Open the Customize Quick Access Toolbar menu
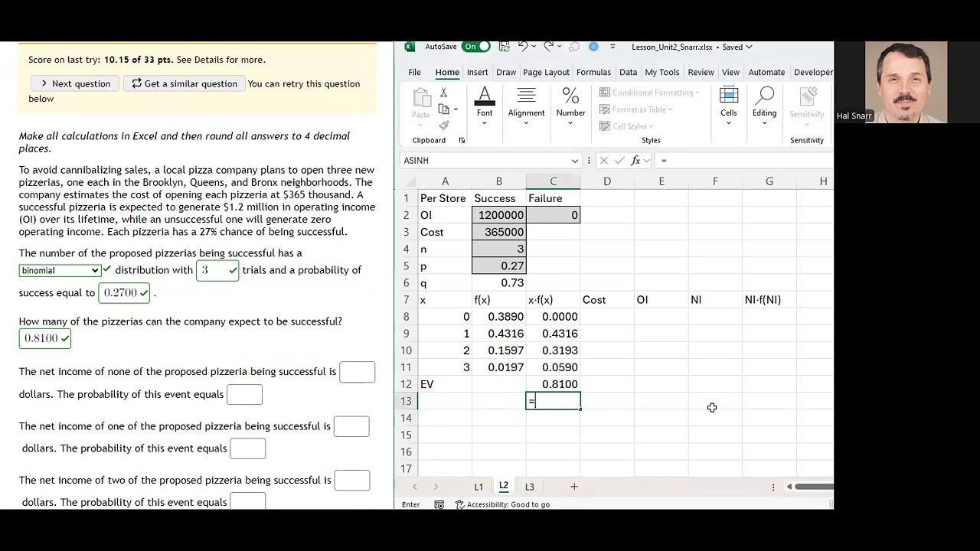 pos(612,47)
